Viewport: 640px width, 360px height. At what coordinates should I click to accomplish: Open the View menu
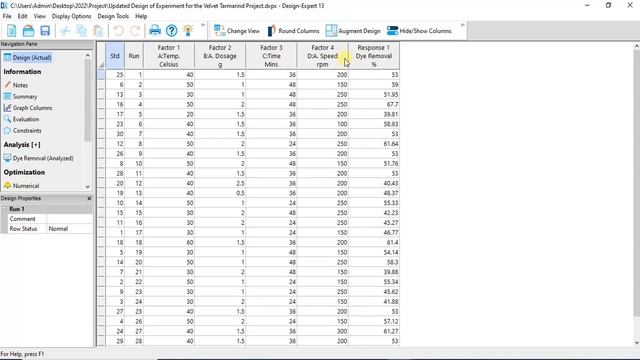tap(40, 16)
